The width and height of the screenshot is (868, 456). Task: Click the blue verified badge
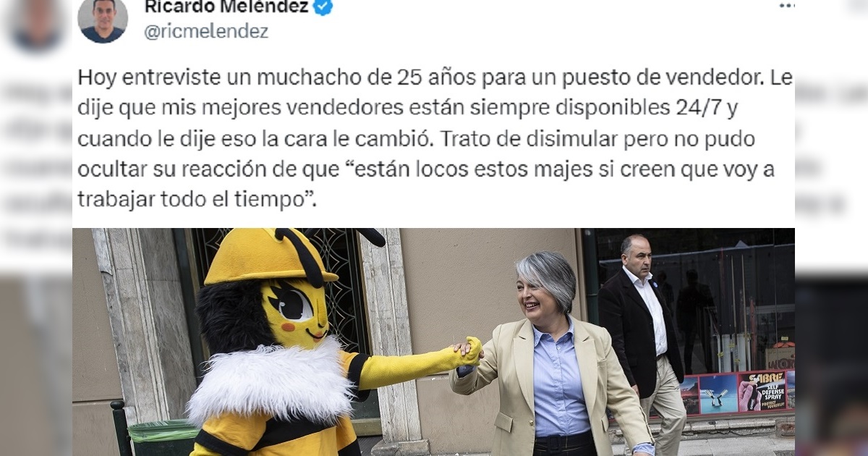coord(323,7)
